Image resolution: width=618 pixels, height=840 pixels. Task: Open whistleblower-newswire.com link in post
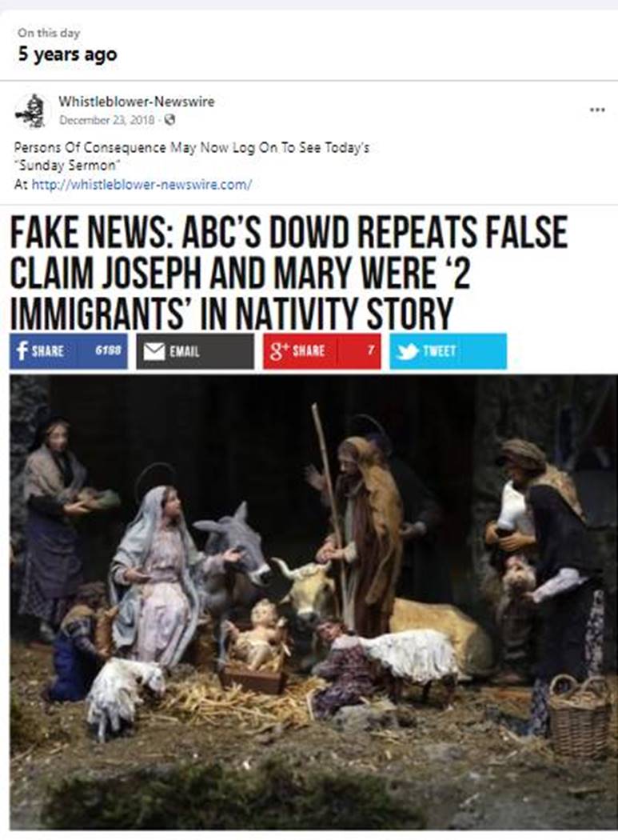(142, 185)
